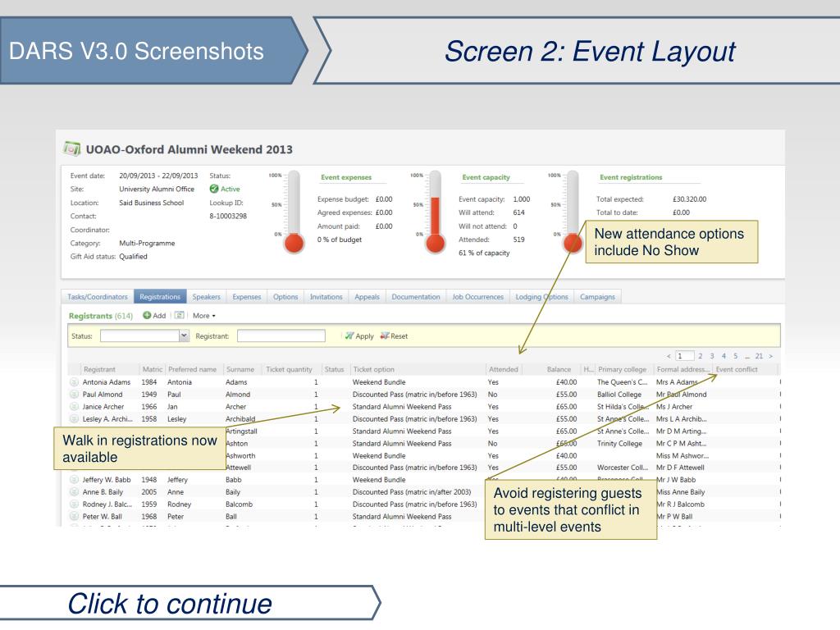The image size is (840, 630).
Task: Click the Click to continue banner
Action: (x=190, y=604)
